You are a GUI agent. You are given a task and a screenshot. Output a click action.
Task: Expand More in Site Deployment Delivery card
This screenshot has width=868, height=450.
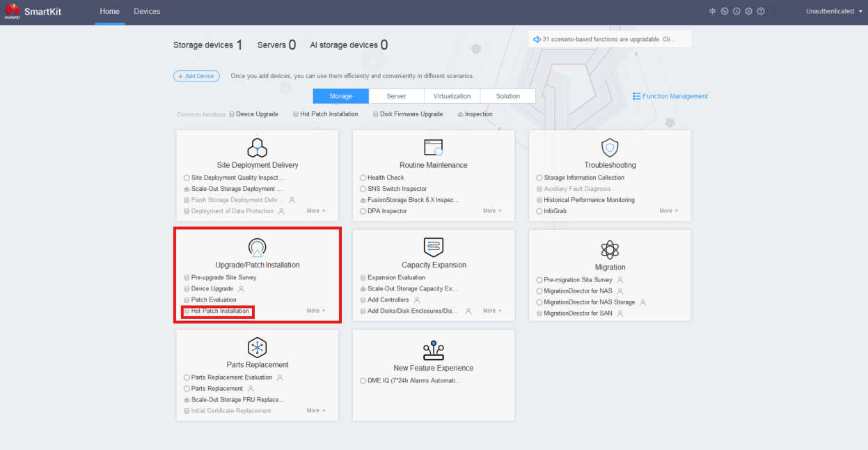(315, 211)
